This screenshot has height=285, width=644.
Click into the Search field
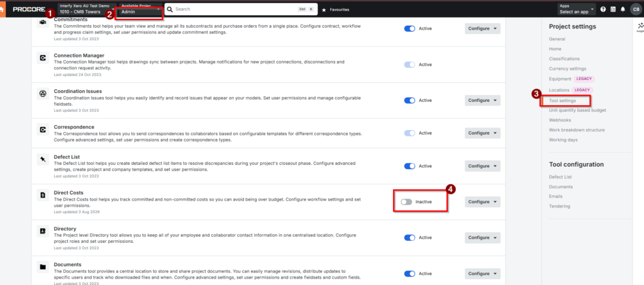[x=241, y=9]
